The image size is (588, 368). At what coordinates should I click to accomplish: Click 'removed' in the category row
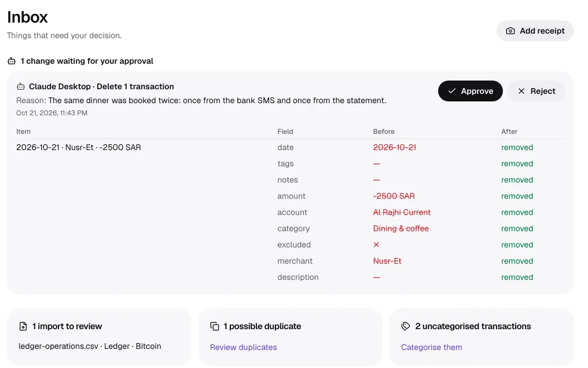(x=517, y=229)
